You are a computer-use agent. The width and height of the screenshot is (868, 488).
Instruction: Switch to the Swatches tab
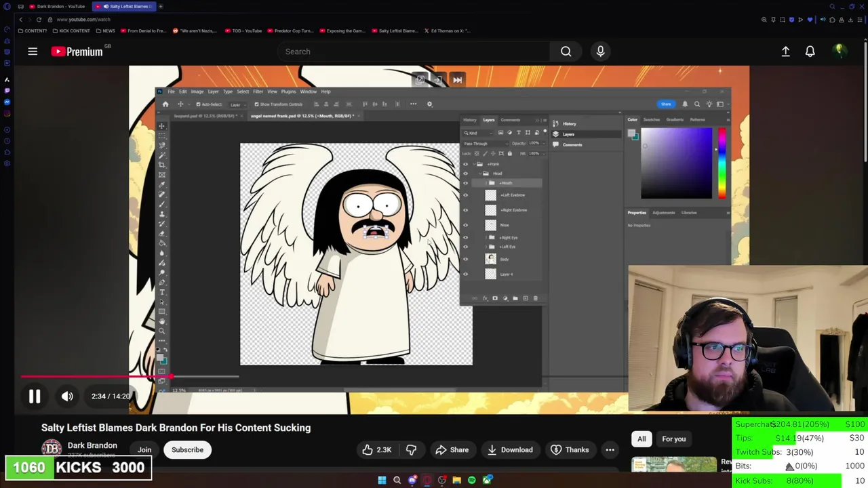pos(653,120)
